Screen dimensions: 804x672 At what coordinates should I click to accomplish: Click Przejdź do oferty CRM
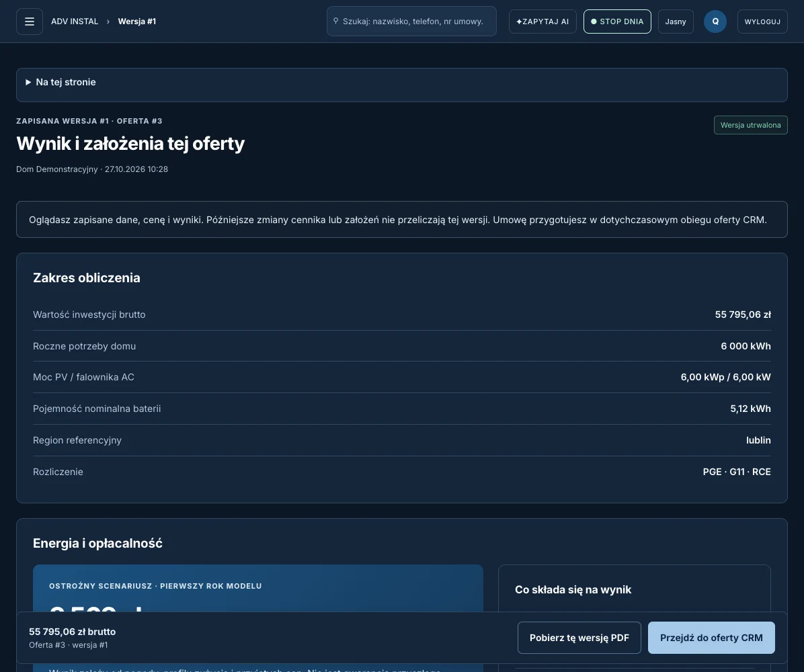pyautogui.click(x=711, y=638)
